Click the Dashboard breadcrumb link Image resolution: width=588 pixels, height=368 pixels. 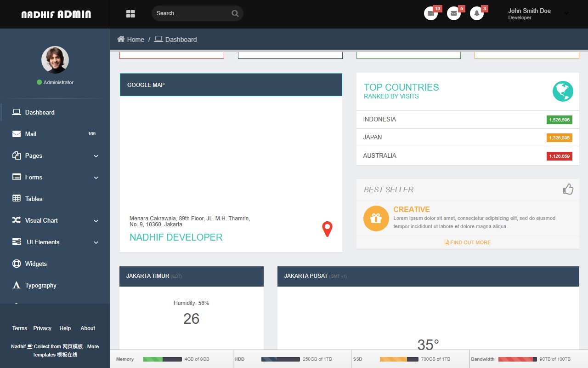181,40
